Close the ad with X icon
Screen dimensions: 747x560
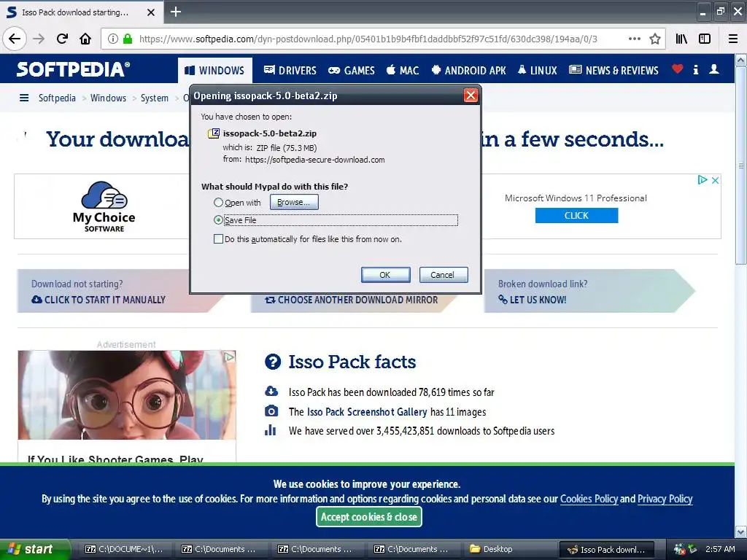coord(715,180)
